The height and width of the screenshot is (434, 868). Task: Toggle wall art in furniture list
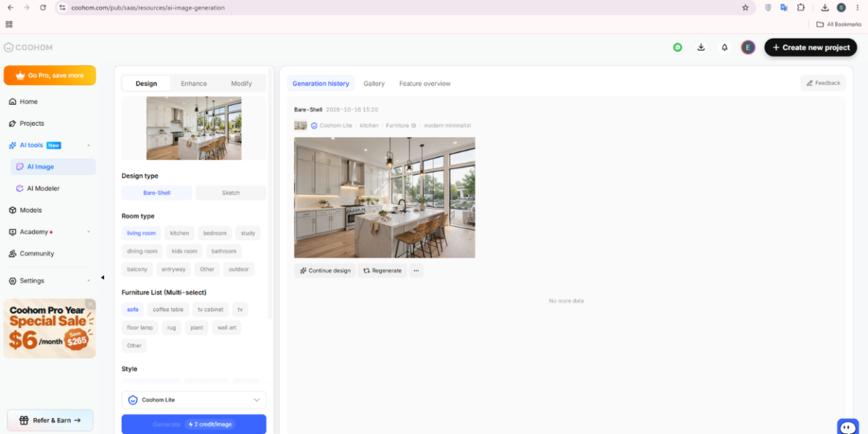[x=226, y=328]
